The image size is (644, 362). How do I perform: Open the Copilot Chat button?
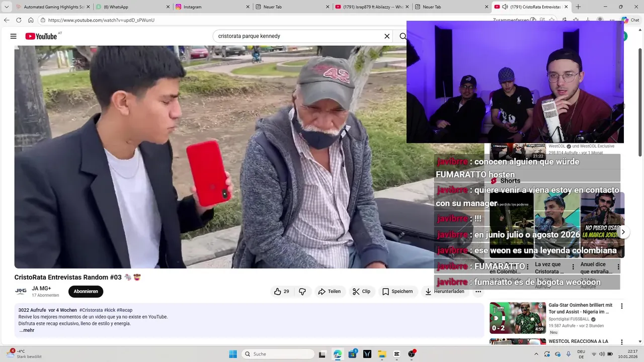point(631,20)
